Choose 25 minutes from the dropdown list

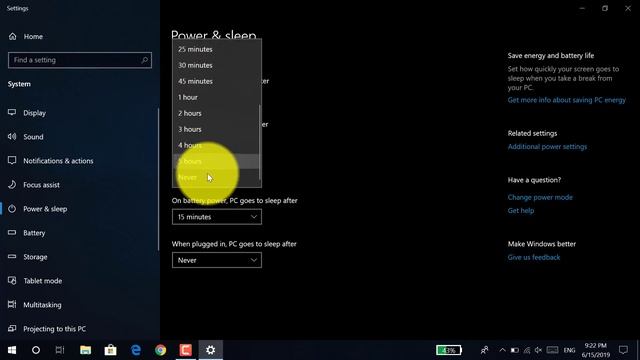(x=217, y=49)
